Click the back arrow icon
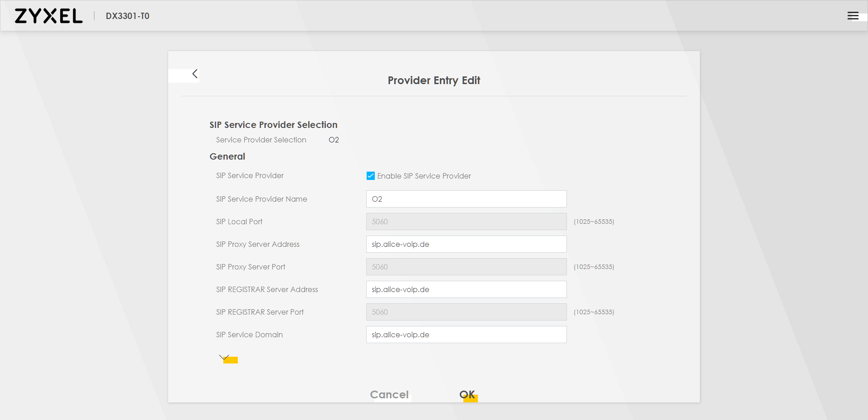Image resolution: width=868 pixels, height=420 pixels. [195, 74]
